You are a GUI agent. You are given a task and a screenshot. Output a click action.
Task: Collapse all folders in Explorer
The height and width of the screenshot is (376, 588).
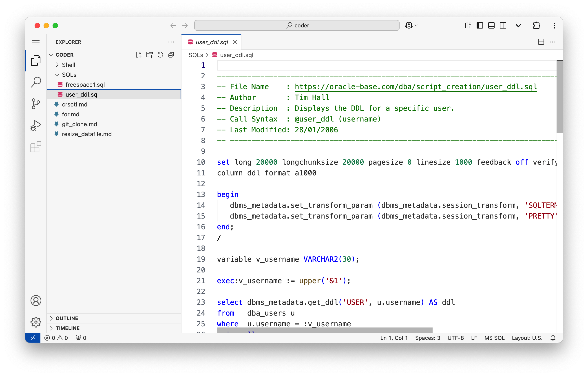[171, 55]
